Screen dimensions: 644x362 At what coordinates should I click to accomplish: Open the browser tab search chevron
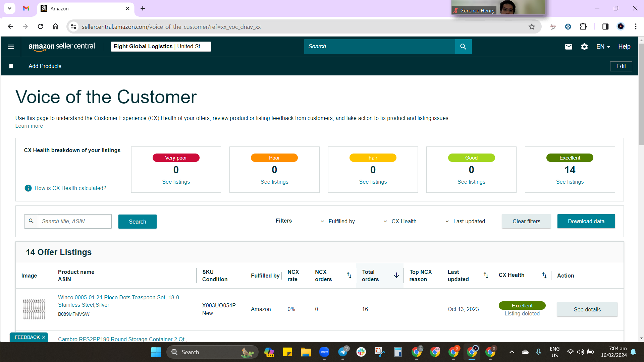pyautogui.click(x=10, y=8)
